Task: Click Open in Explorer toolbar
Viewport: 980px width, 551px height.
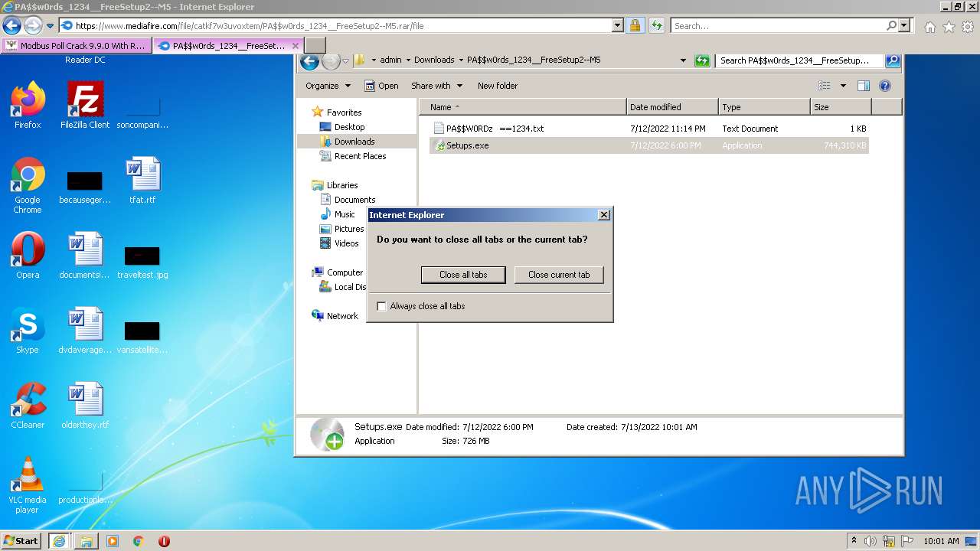Action: 381,86
